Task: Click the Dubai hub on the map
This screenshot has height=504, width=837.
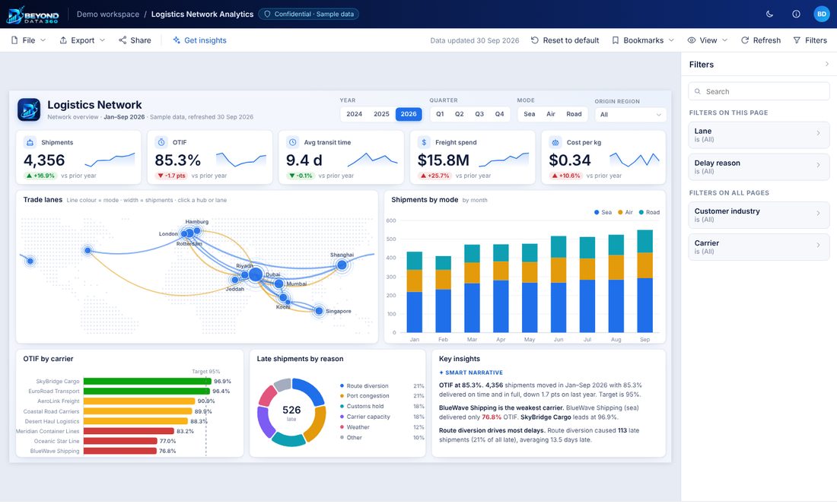Action: [x=256, y=274]
